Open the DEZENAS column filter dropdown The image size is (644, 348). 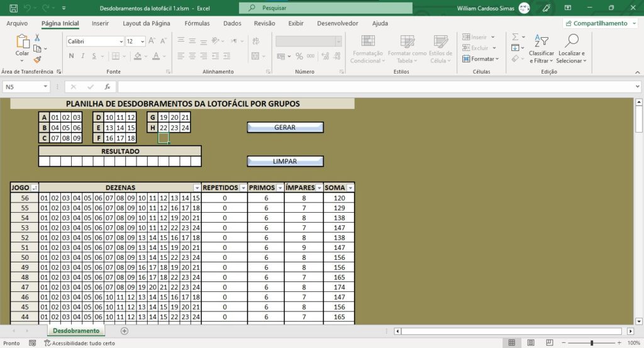[197, 188]
